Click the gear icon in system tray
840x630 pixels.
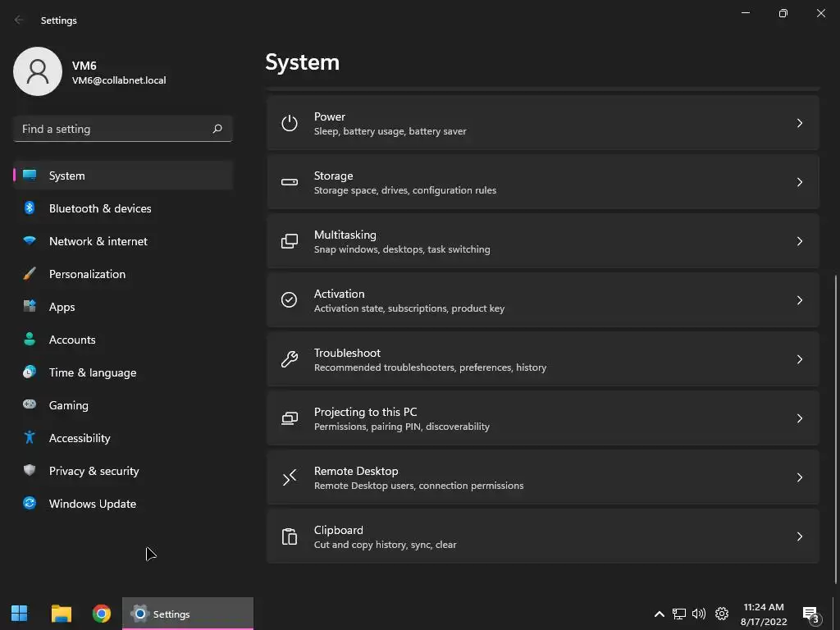(x=722, y=614)
